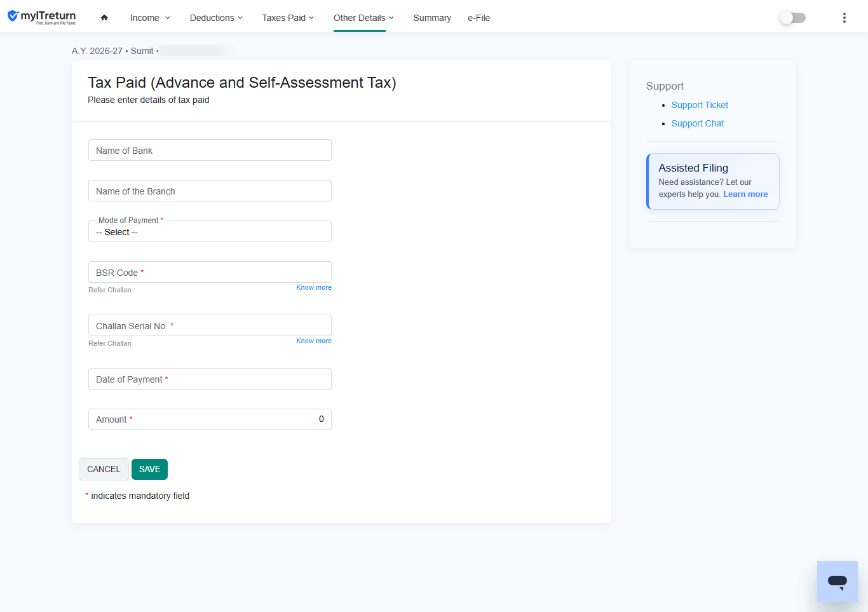868x612 pixels.
Task: Go to the home icon
Action: pos(104,18)
